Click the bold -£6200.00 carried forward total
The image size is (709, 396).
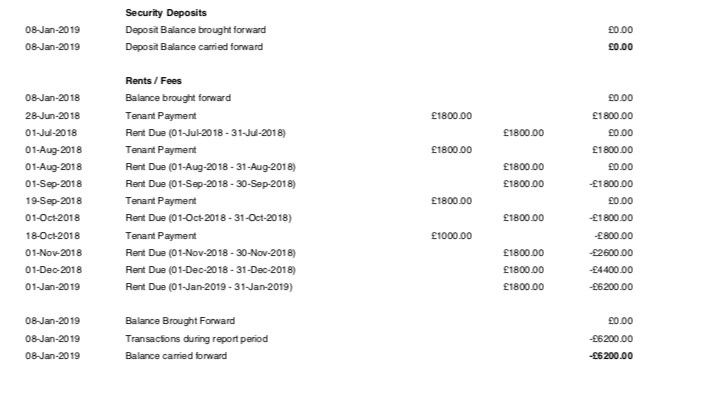coord(611,356)
